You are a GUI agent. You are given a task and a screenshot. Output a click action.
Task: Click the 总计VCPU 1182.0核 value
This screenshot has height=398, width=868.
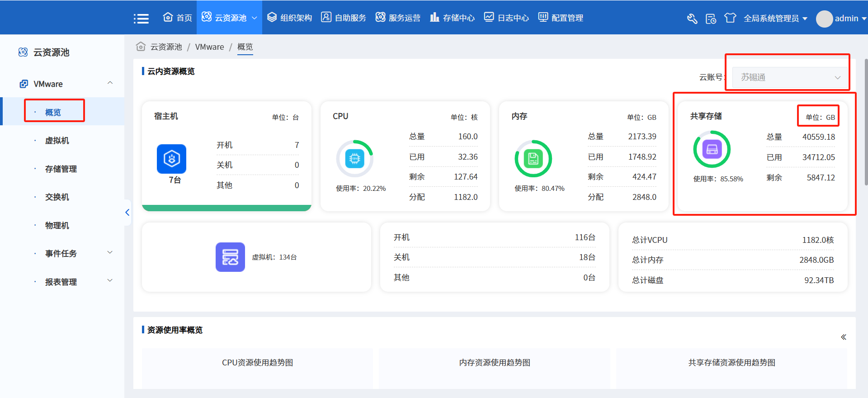[x=818, y=240]
